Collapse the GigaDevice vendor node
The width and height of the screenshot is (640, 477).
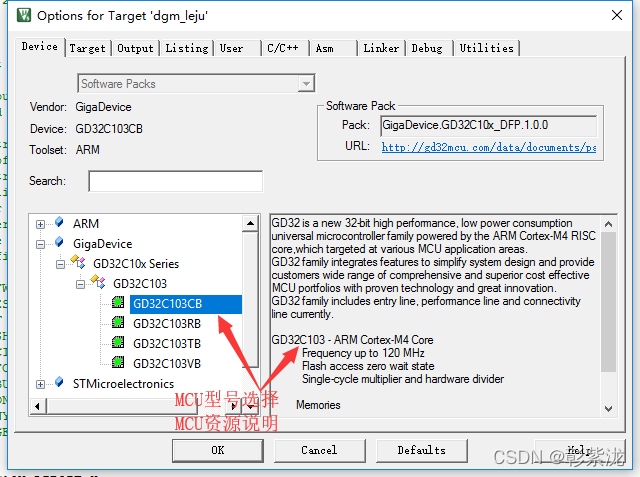[40, 244]
